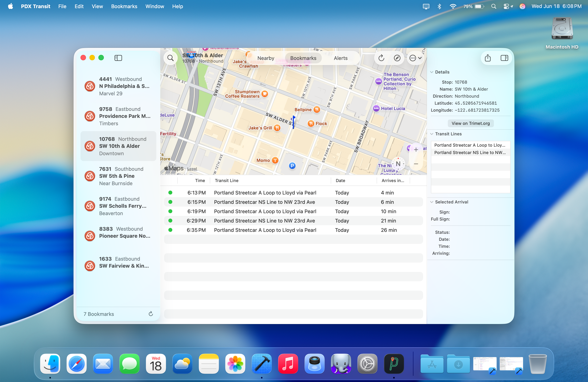This screenshot has width=588, height=382.
Task: Open the View menu
Action: coord(97,6)
